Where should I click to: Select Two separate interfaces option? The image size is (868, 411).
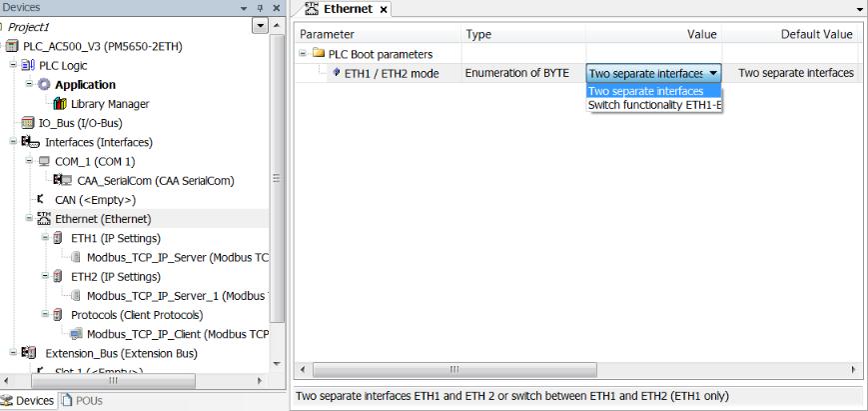[646, 91]
